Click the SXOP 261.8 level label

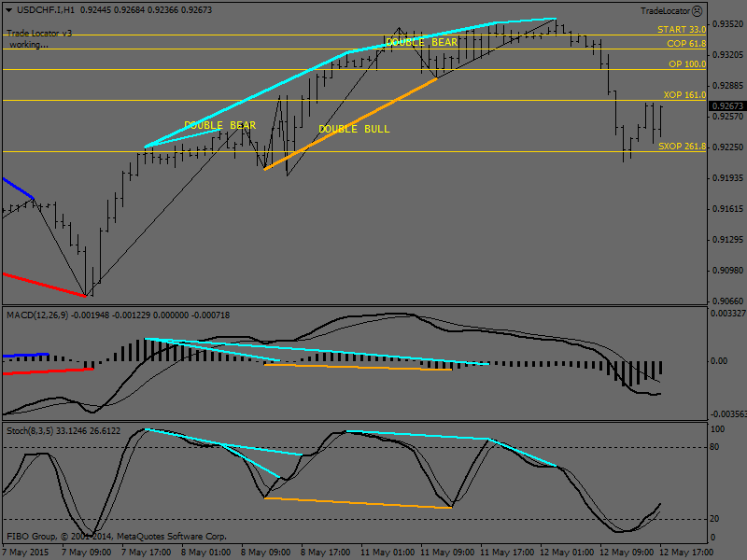[x=682, y=147]
